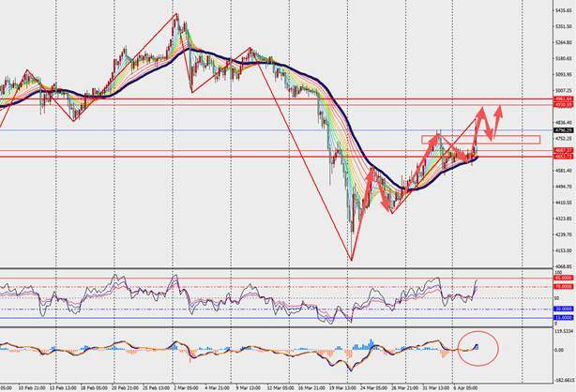Screen dimensions: 576x392
Task: Click the 5435.65 top price scale label
Action: 562,11
